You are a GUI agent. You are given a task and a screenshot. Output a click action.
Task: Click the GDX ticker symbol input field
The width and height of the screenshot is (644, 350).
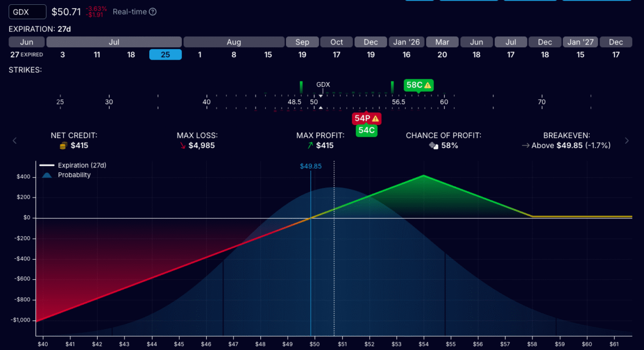(x=27, y=11)
